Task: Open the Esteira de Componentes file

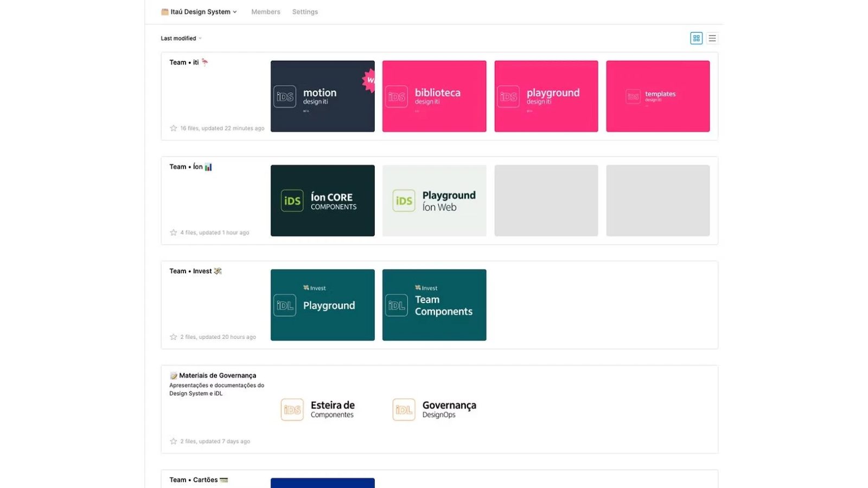Action: 323,409
